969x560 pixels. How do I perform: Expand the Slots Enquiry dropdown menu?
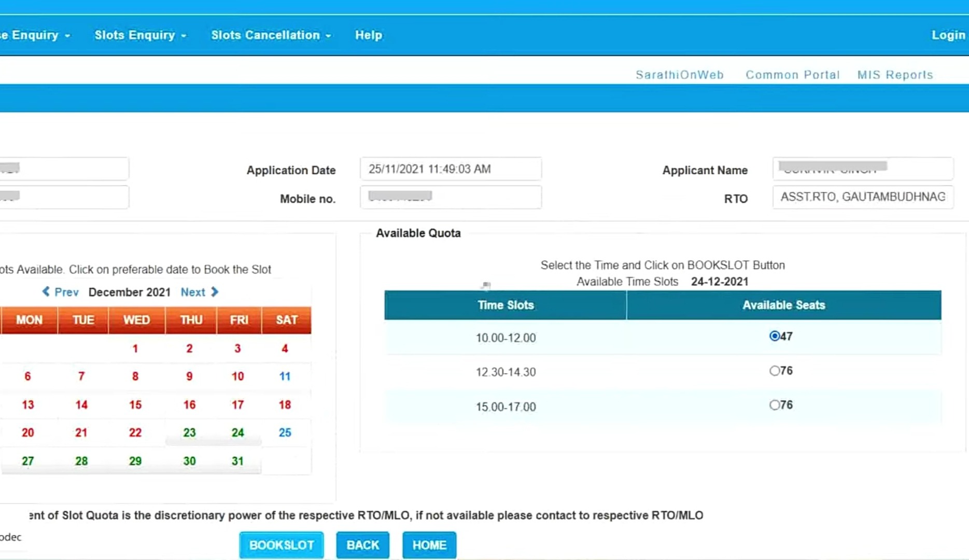pos(140,35)
